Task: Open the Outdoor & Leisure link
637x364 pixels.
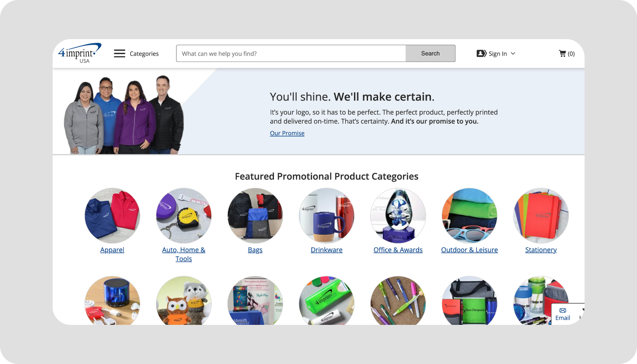Action: [470, 250]
